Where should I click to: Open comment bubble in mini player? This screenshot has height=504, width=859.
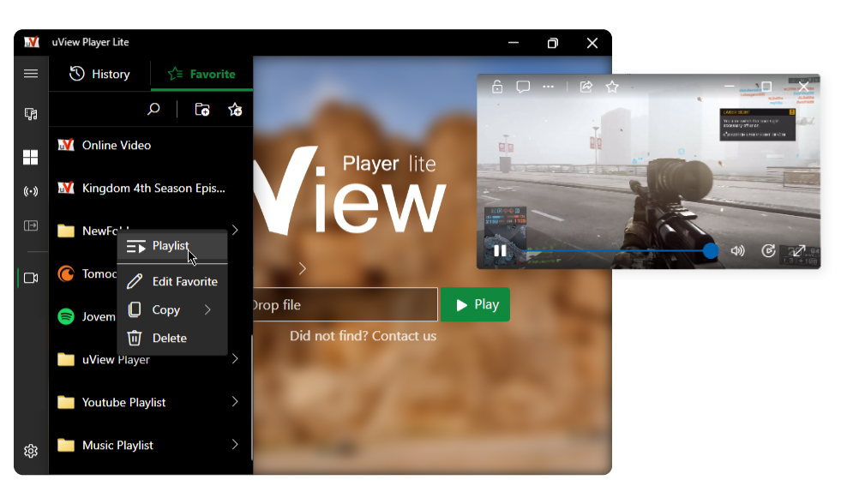tap(523, 87)
